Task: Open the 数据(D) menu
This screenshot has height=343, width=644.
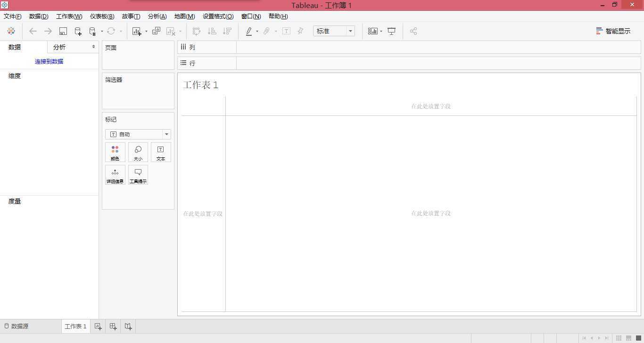Action: (x=39, y=16)
